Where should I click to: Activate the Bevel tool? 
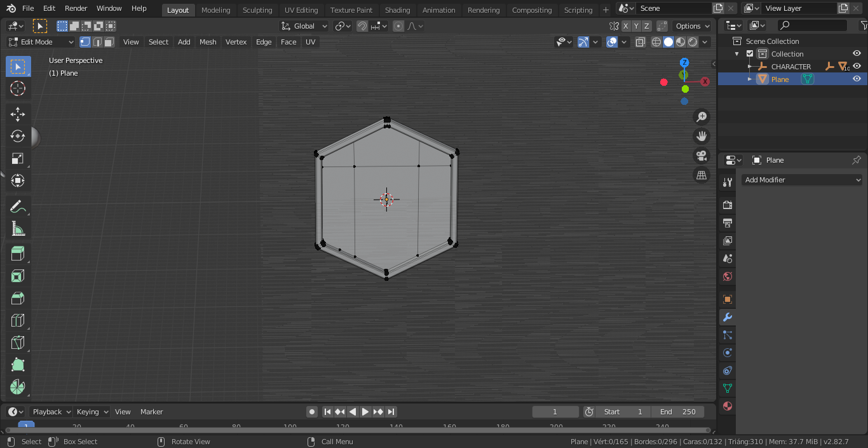point(18,299)
